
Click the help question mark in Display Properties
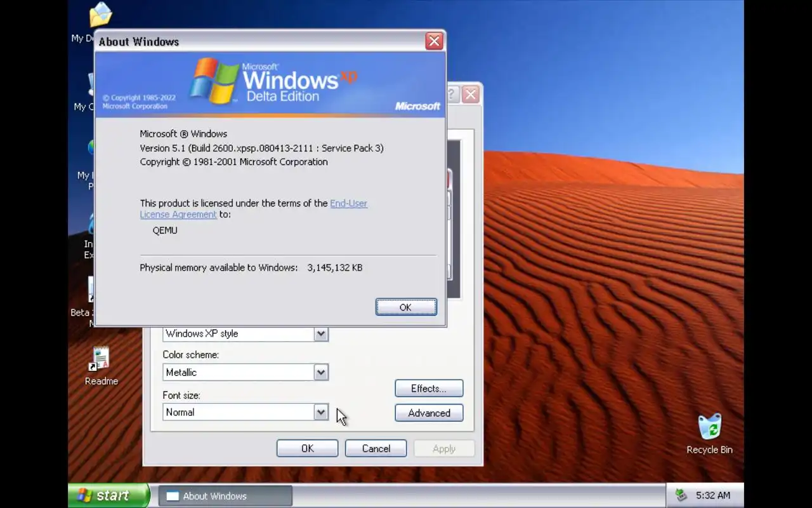tap(452, 95)
